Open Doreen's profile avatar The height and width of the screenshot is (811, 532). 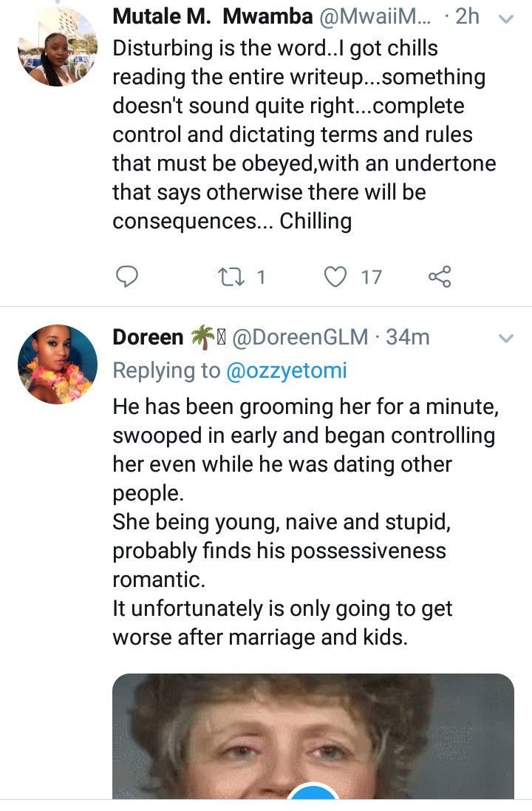[x=58, y=364]
